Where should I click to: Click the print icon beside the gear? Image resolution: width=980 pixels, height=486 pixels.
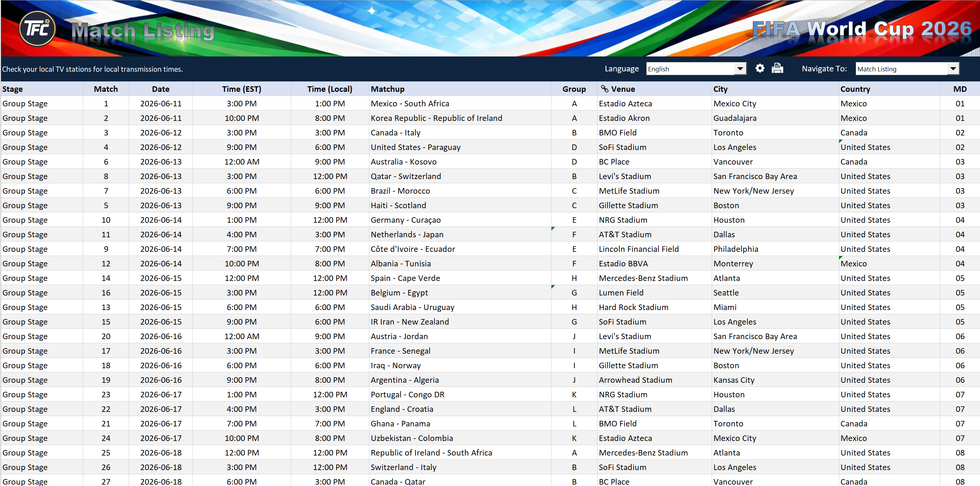(x=777, y=69)
